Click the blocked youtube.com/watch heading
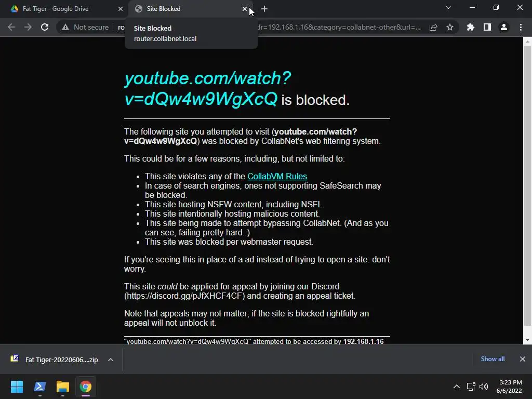Viewport: 532px width, 399px height. [208, 88]
